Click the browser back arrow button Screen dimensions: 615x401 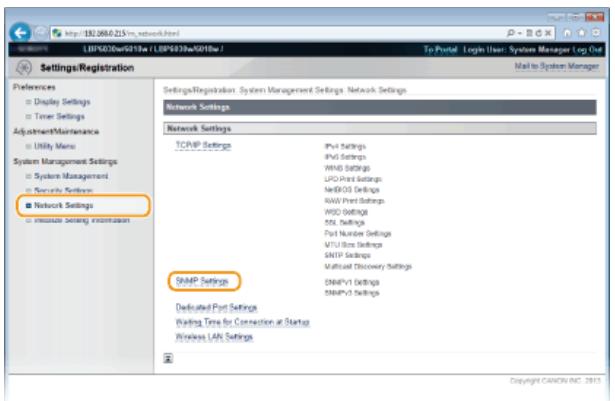coord(20,33)
